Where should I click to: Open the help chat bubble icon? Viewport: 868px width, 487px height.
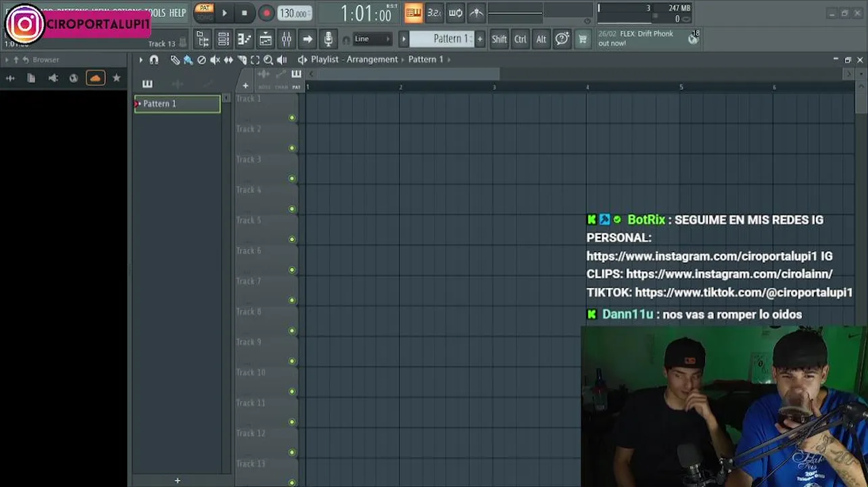[x=562, y=39]
